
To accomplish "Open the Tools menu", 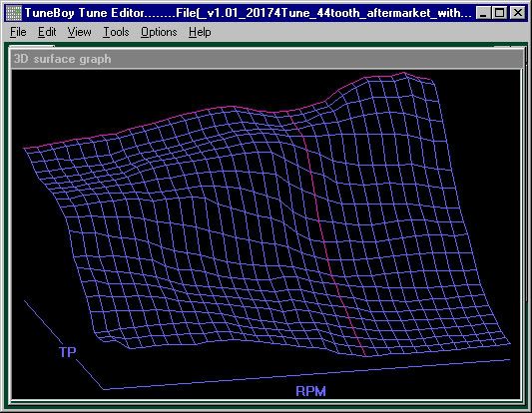I will [116, 32].
